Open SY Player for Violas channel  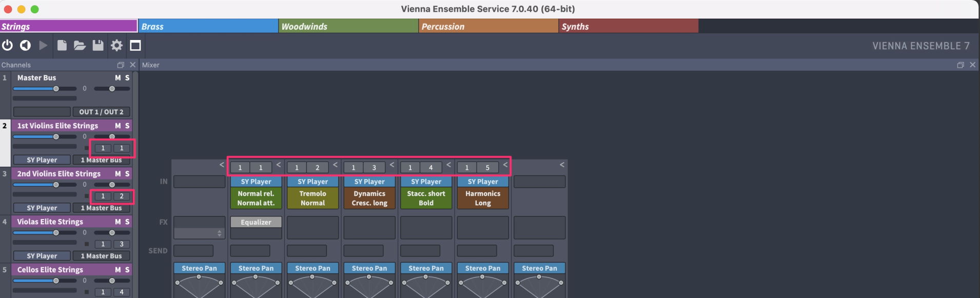click(x=42, y=256)
